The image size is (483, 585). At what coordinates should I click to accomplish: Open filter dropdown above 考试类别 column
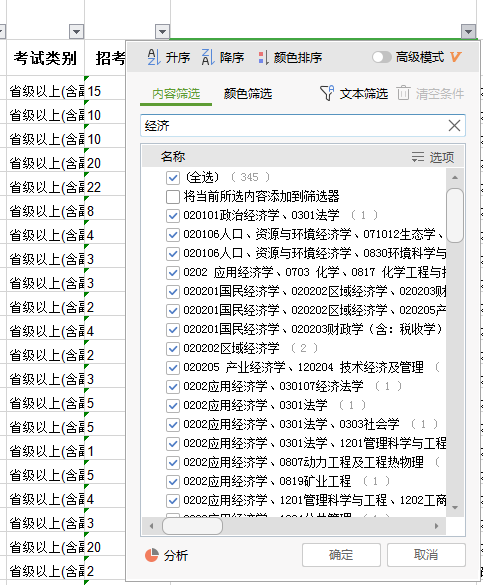click(76, 32)
